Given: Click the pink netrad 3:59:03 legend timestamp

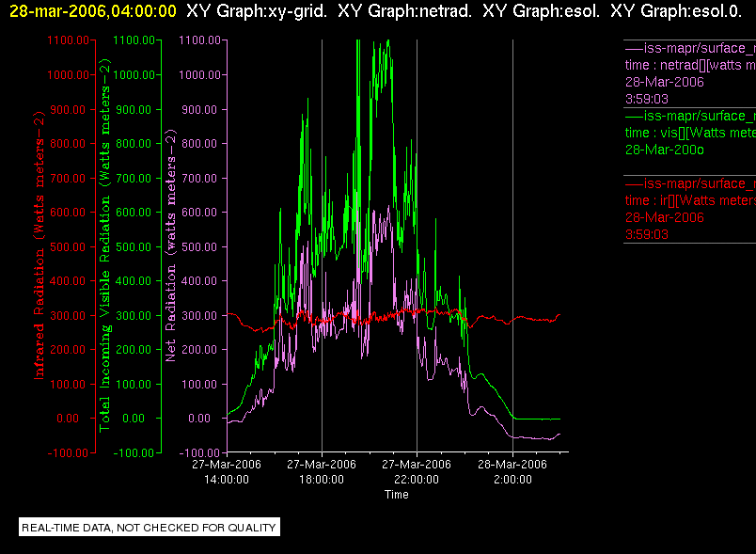Looking at the screenshot, I should pos(647,100).
